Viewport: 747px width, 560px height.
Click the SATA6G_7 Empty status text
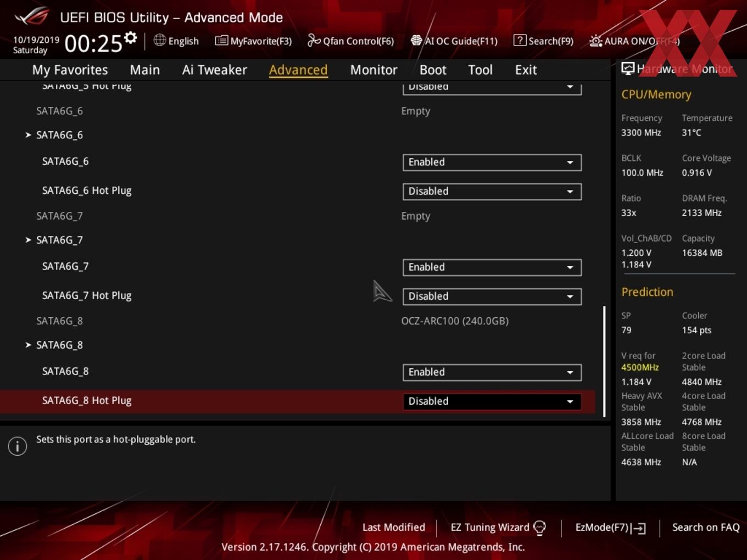pyautogui.click(x=416, y=216)
